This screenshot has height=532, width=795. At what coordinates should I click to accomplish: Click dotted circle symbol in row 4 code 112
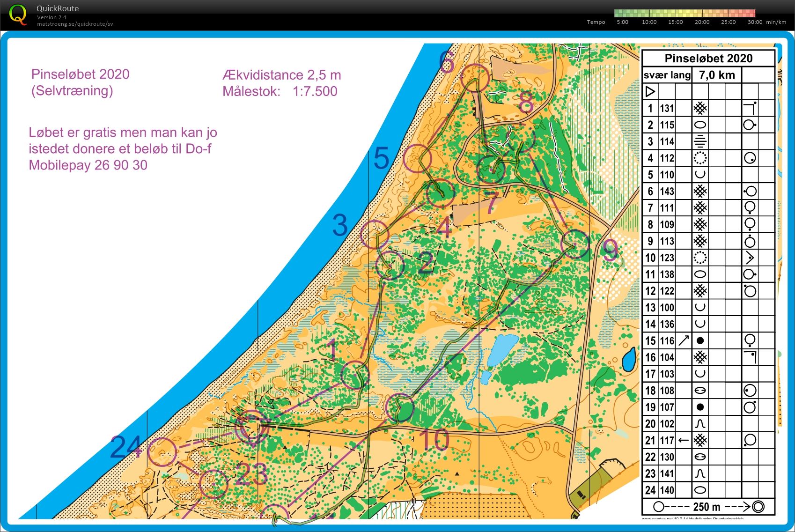(700, 158)
